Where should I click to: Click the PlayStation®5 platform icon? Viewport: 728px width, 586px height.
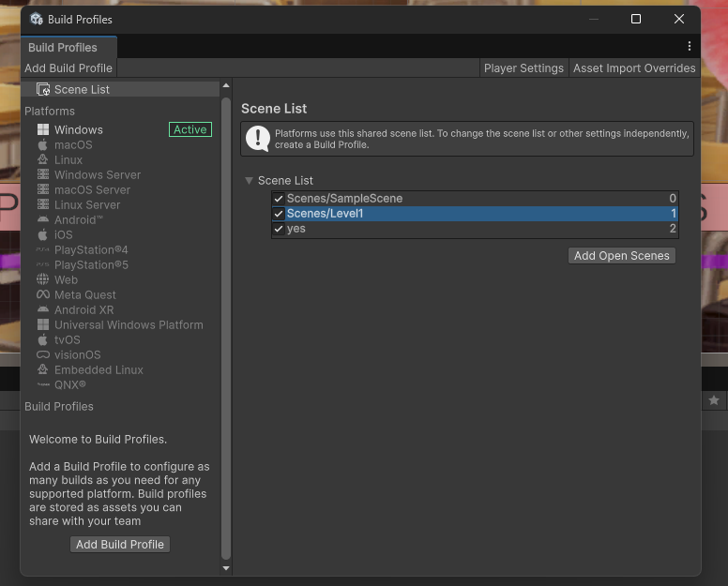[43, 265]
